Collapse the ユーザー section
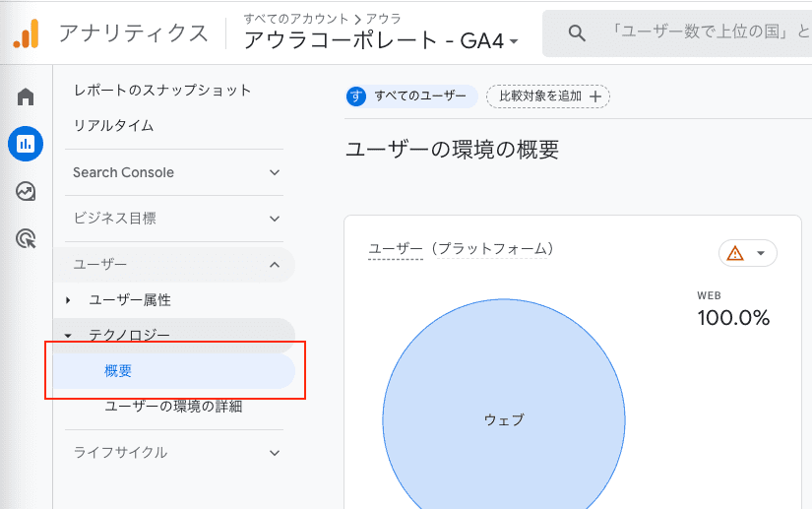The height and width of the screenshot is (509, 812). 275,265
